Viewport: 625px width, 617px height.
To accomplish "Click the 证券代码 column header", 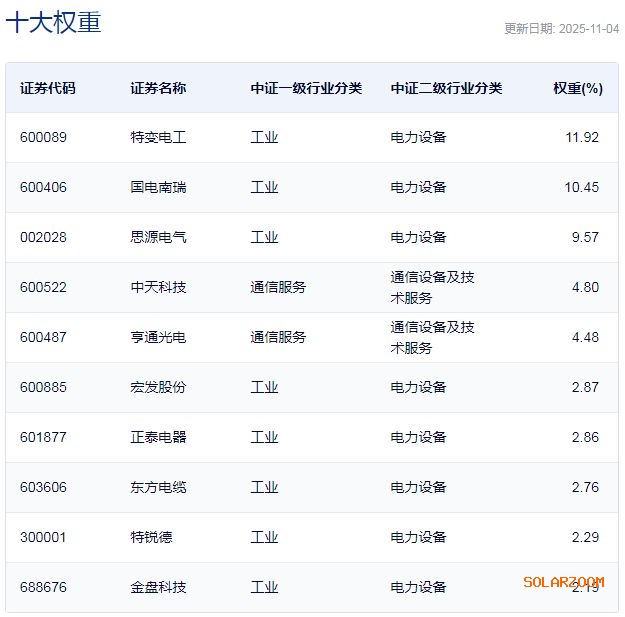I will click(47, 88).
